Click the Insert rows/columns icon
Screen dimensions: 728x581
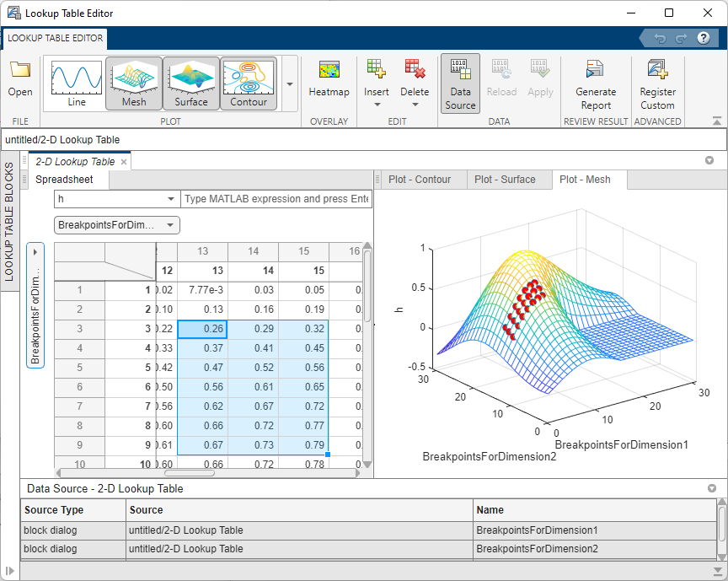pos(376,69)
